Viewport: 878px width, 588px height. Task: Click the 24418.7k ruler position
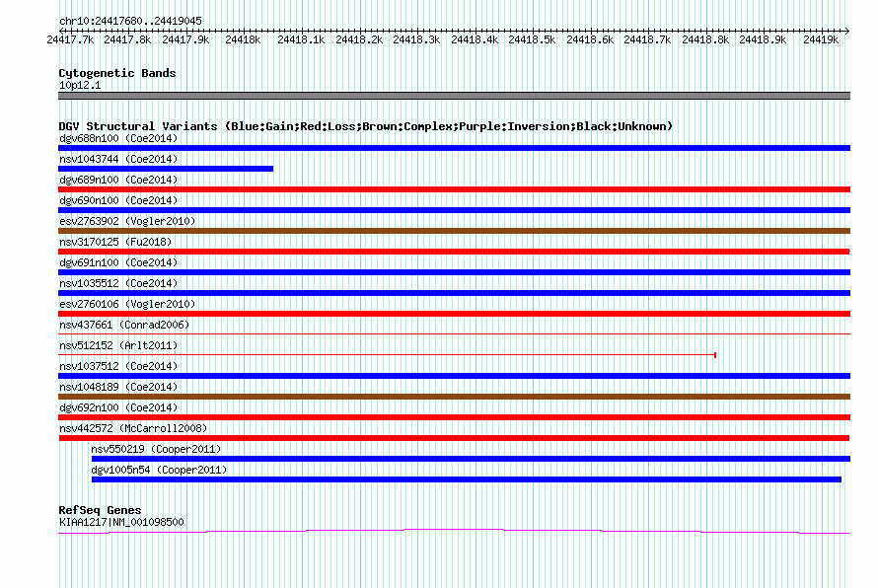(x=647, y=39)
